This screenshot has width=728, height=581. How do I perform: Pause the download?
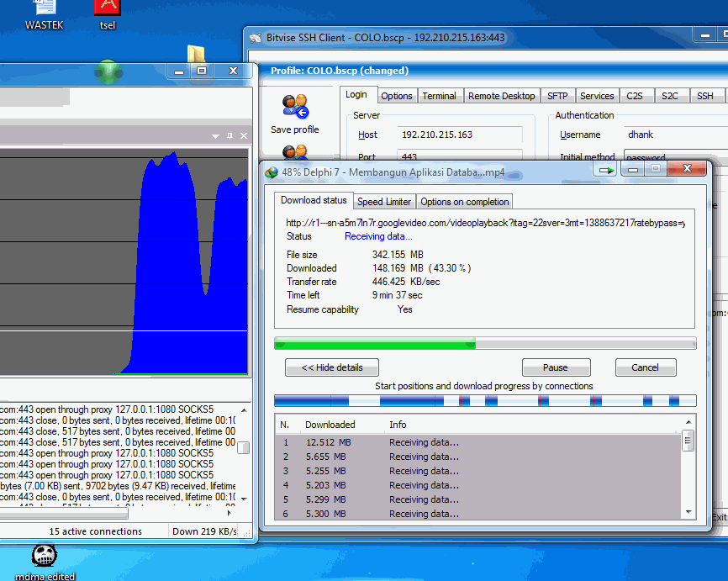pyautogui.click(x=557, y=367)
